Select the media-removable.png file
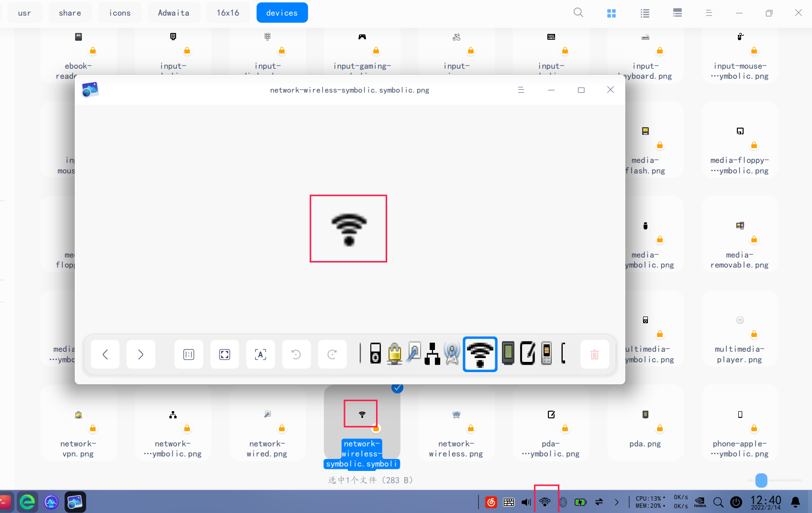 coord(740,234)
